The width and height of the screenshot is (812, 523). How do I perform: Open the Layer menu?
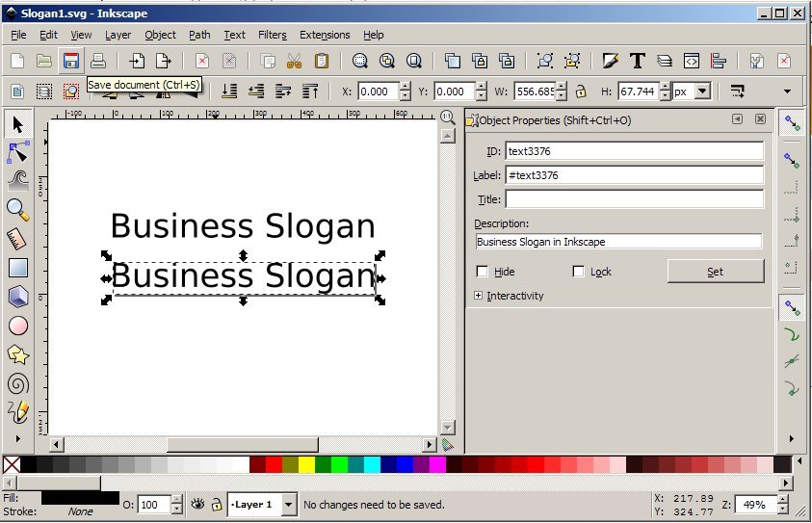tap(118, 35)
